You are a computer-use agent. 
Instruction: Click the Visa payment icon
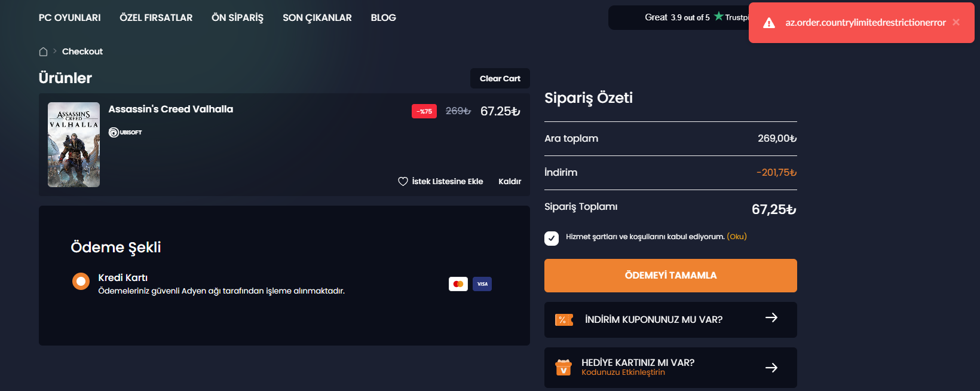coord(482,284)
